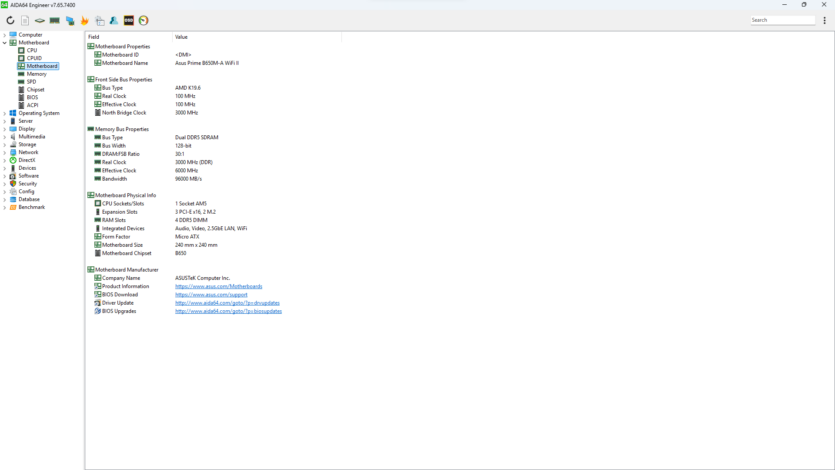
Task: Select the Software category
Action: [x=28, y=176]
